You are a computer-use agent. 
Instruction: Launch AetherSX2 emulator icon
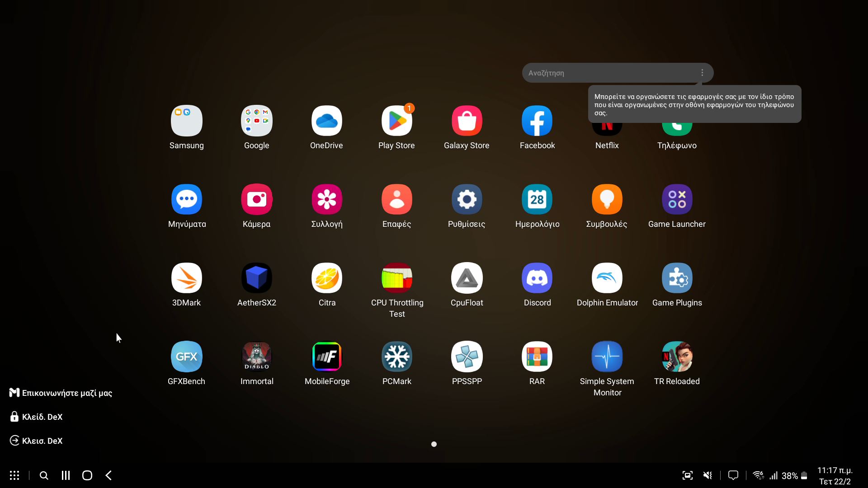[256, 278]
